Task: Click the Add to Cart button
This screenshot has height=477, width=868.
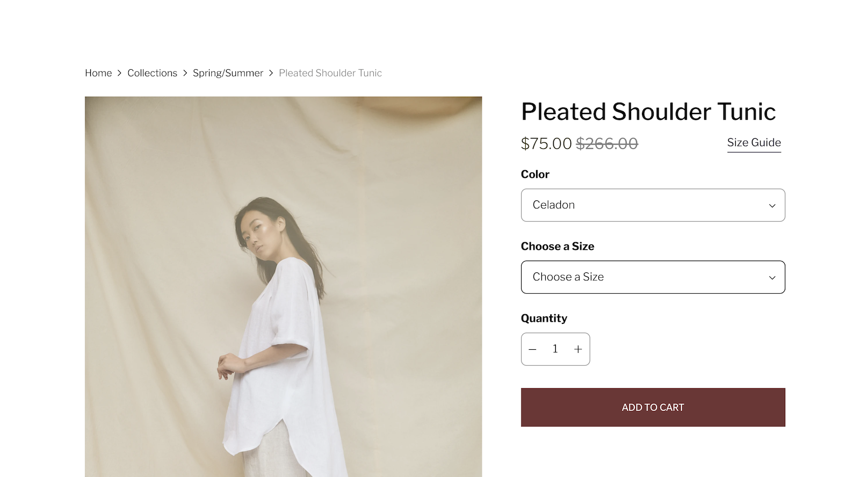Action: click(653, 407)
